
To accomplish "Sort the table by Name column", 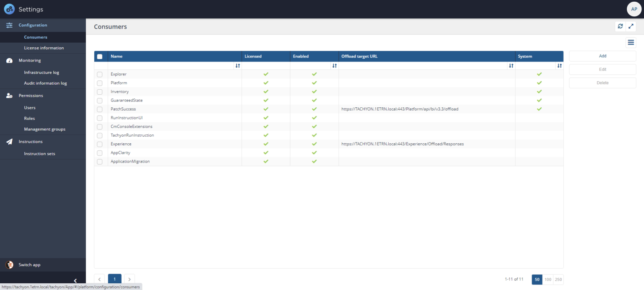I will 238,66.
